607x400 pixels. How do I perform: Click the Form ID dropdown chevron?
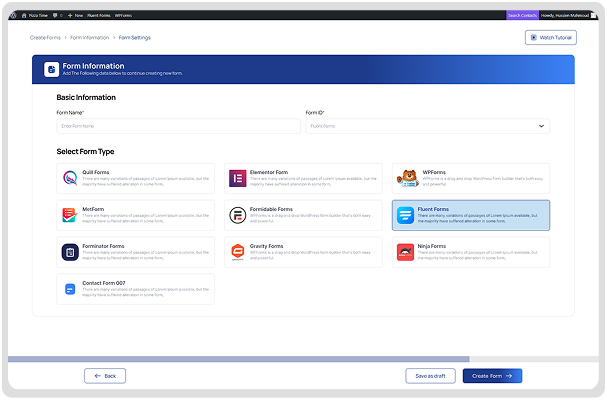541,126
